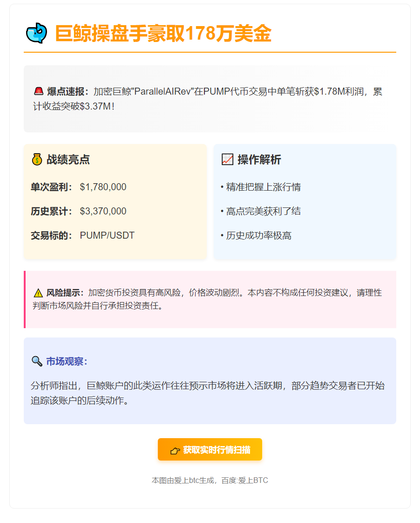This screenshot has width=420, height=523.
Task: Click the 风险提示 bold label
Action: [x=65, y=293]
